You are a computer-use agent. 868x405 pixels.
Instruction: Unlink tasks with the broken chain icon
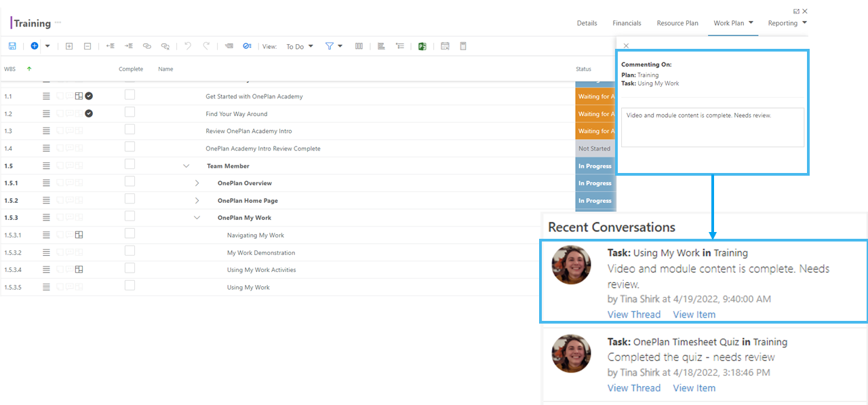165,46
